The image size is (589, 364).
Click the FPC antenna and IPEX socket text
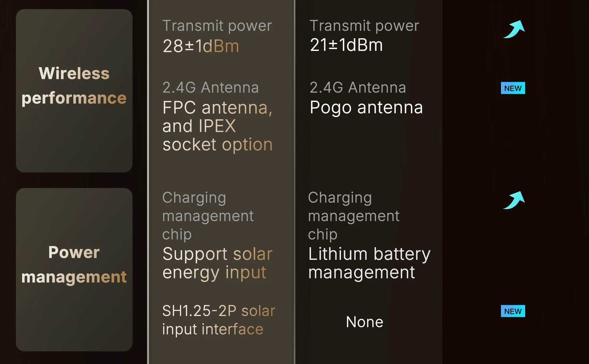pos(217,126)
